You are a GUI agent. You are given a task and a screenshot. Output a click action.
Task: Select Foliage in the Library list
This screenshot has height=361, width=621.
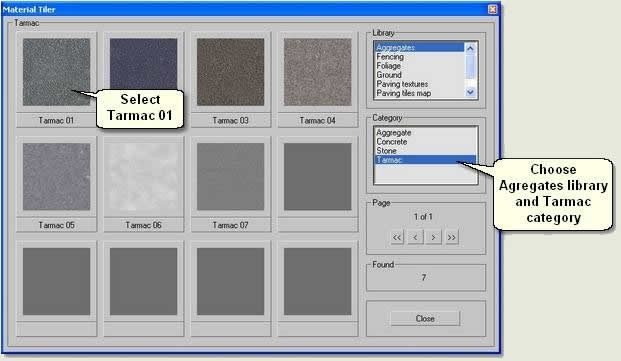coord(419,66)
